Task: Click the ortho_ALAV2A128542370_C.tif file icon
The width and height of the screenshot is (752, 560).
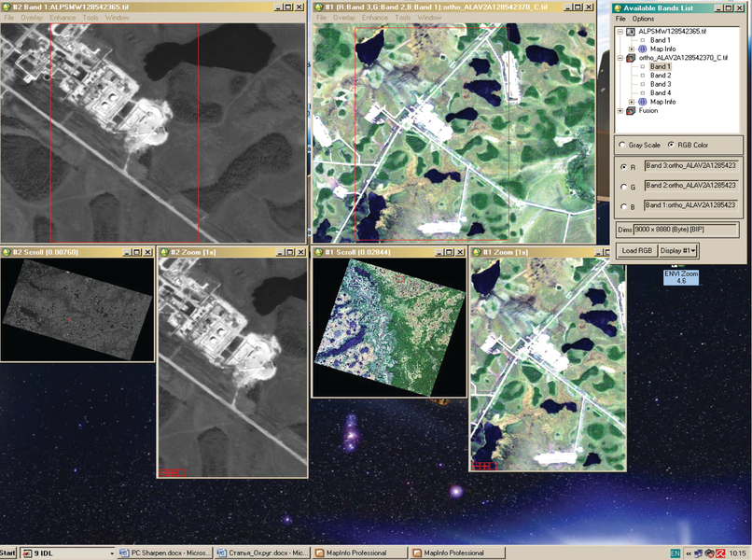Action: [631, 58]
